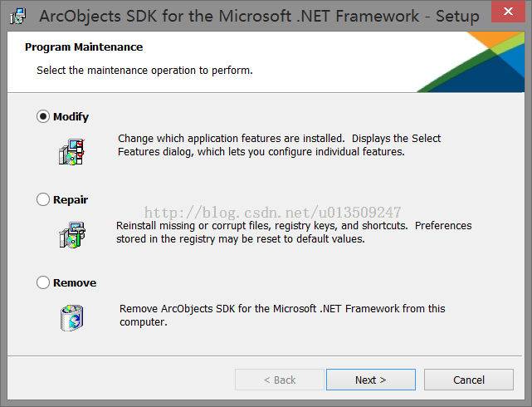Abort setup with the Cancel button
This screenshot has height=407, width=532.
[x=469, y=380]
